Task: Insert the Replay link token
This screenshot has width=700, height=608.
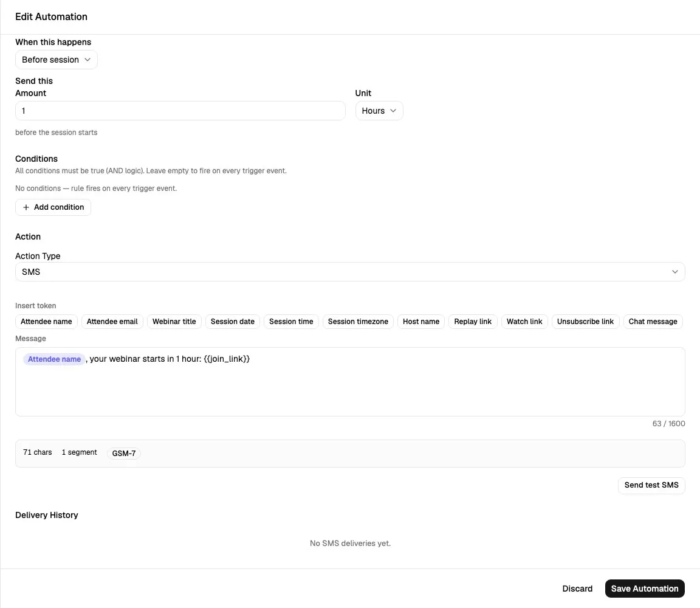Action: coord(473,322)
